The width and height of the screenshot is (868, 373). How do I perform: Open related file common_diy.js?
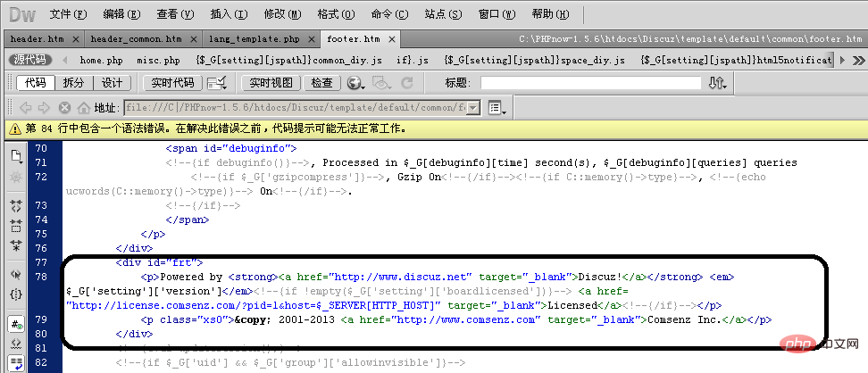click(x=289, y=61)
